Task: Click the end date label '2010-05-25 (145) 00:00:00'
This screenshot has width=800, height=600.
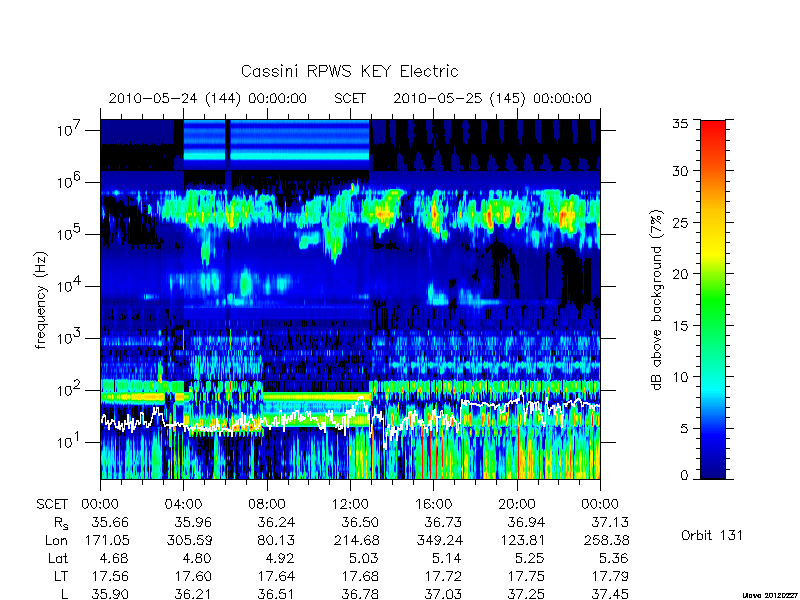Action: click(x=492, y=98)
